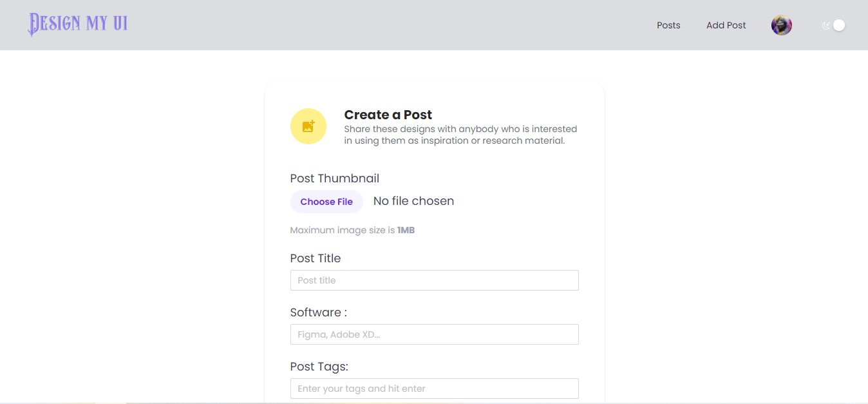The height and width of the screenshot is (404, 868).
Task: Navigate to the Posts page
Action: (x=668, y=25)
